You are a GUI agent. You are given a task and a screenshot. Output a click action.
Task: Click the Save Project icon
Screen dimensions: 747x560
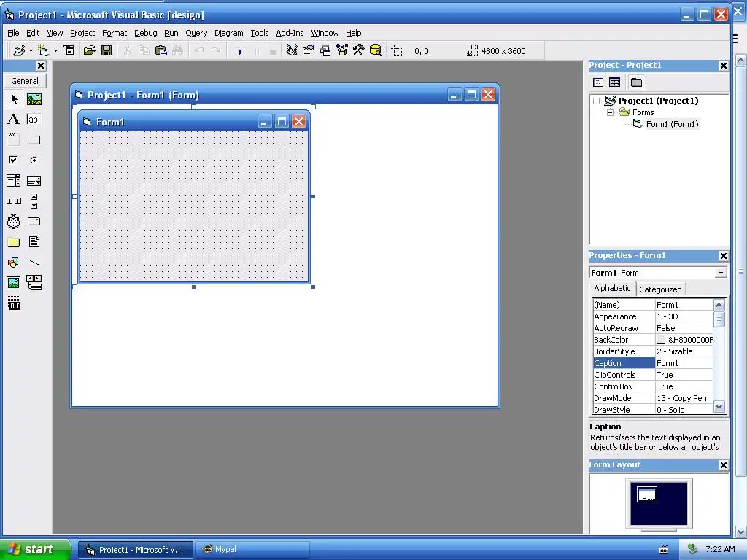pos(107,50)
